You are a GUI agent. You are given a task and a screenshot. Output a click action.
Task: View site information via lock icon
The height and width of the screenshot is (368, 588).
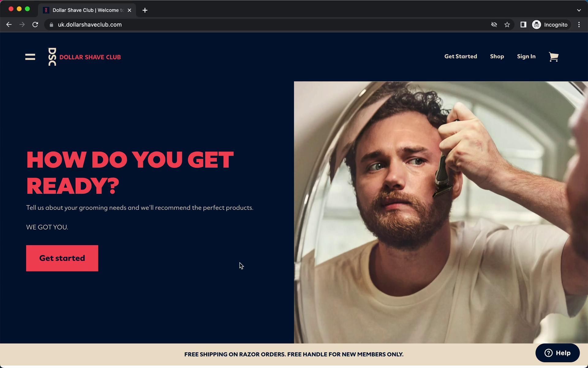(51, 25)
